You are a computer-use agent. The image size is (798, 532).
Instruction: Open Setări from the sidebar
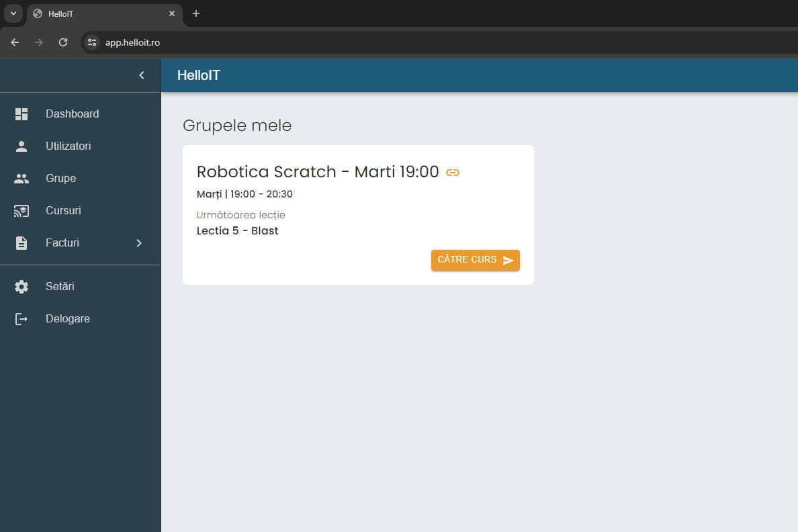tap(81, 287)
